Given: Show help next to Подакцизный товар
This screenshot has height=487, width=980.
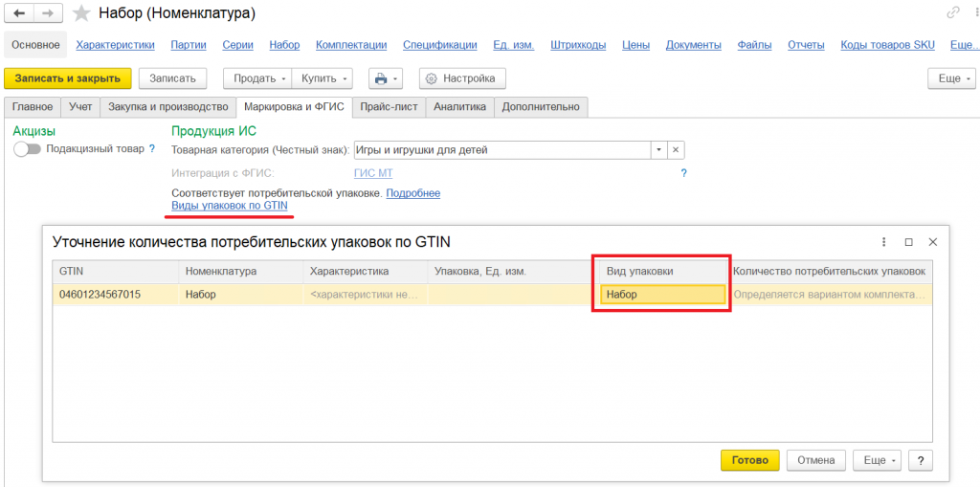Looking at the screenshot, I should pos(151,149).
